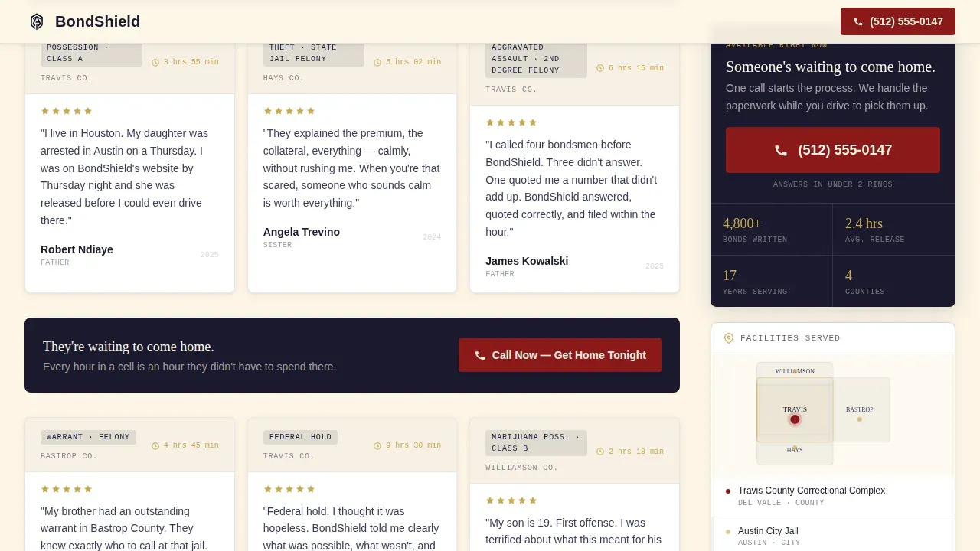Click star rating in Bastrop warrant review
The image size is (980, 551).
coord(67,489)
